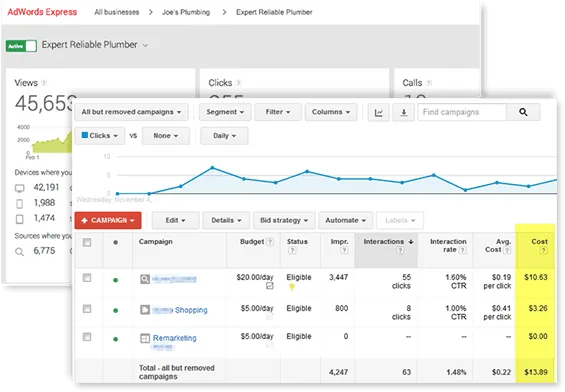Viewport: 565px width, 392px height.
Task: Open the All but removed campaigns dropdown
Action: pyautogui.click(x=131, y=112)
